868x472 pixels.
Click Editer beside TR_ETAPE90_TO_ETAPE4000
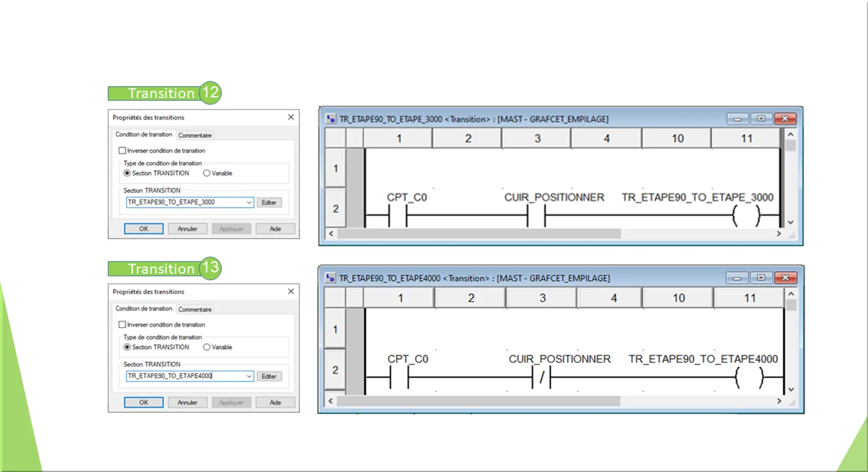(269, 376)
